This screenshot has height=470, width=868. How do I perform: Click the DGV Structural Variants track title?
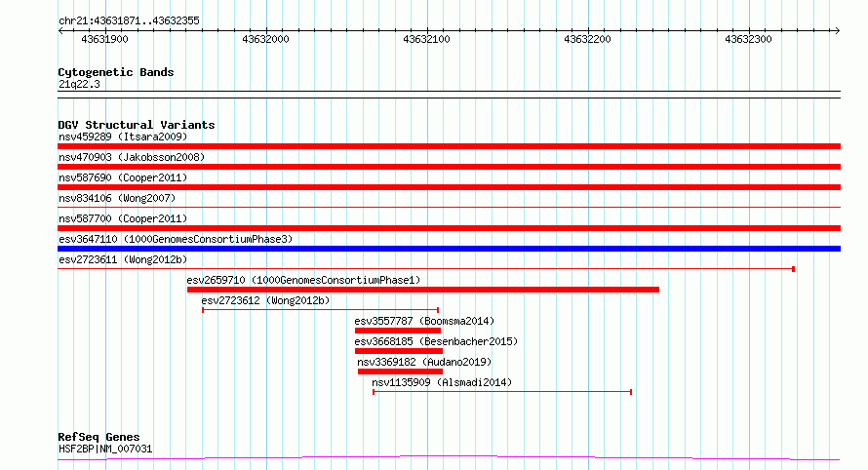[x=137, y=125]
